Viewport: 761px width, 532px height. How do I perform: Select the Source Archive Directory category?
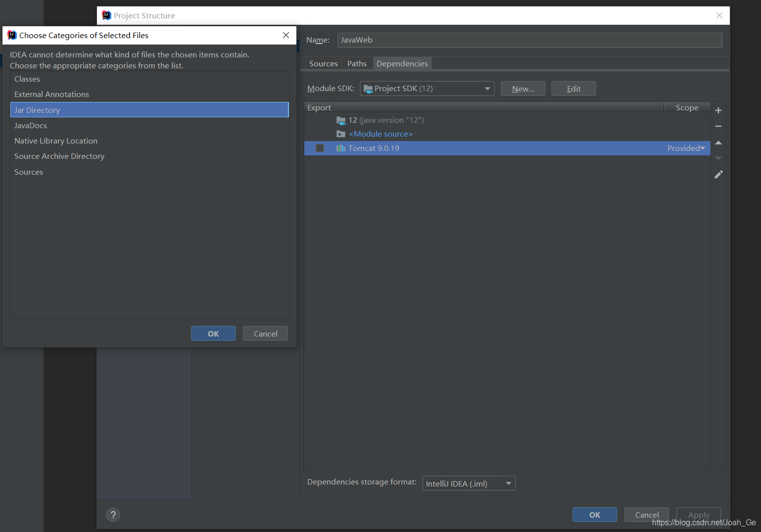[x=149, y=156]
